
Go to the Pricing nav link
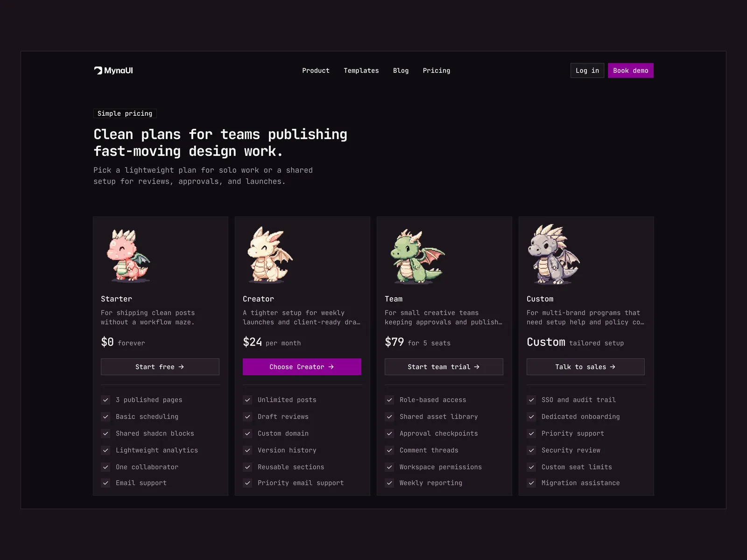pos(437,70)
